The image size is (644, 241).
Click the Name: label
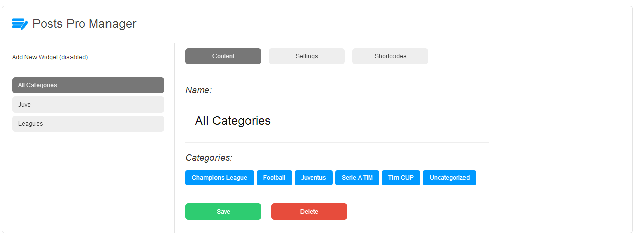(199, 90)
